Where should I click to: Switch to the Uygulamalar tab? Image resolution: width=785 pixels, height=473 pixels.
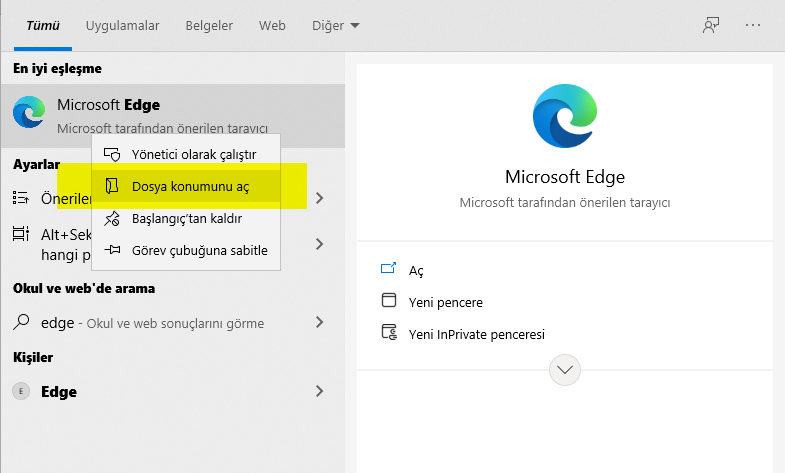(x=122, y=26)
